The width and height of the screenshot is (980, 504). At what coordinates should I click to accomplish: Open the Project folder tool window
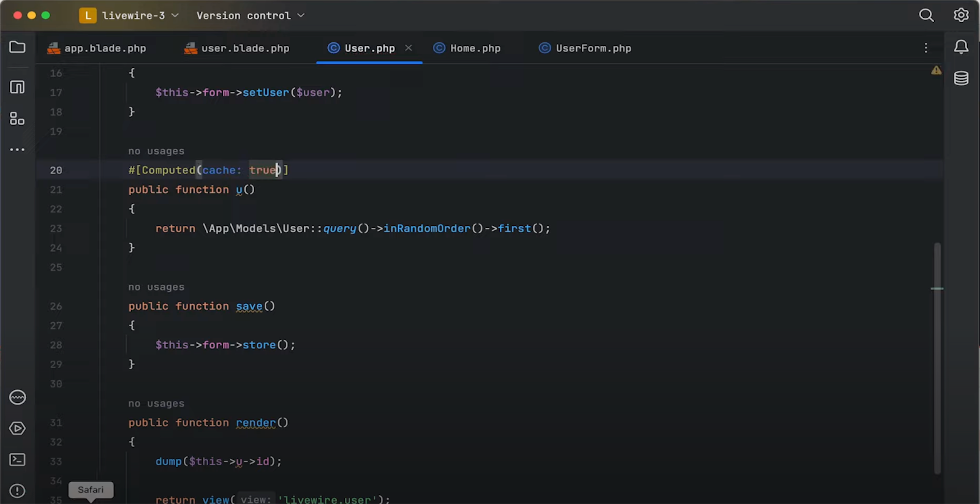pyautogui.click(x=17, y=47)
